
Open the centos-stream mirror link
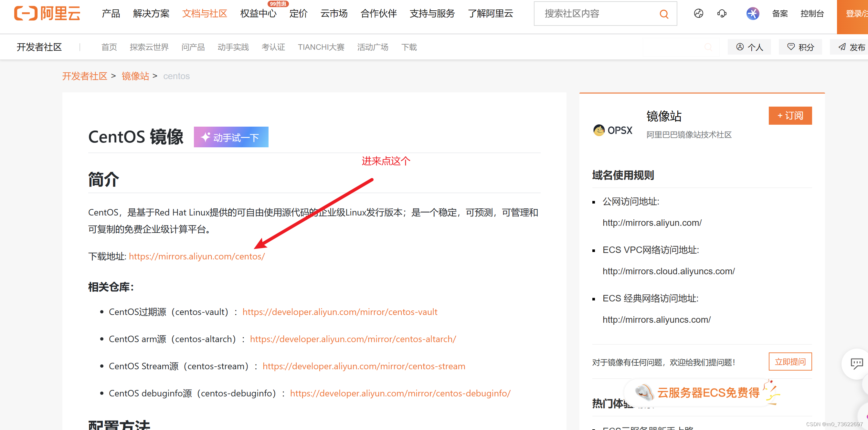(x=364, y=366)
